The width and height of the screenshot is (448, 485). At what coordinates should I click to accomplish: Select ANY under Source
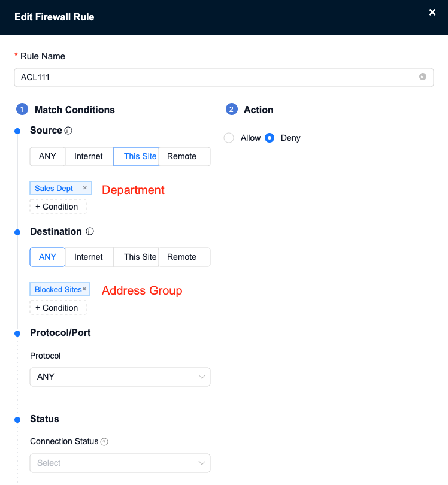tap(47, 156)
